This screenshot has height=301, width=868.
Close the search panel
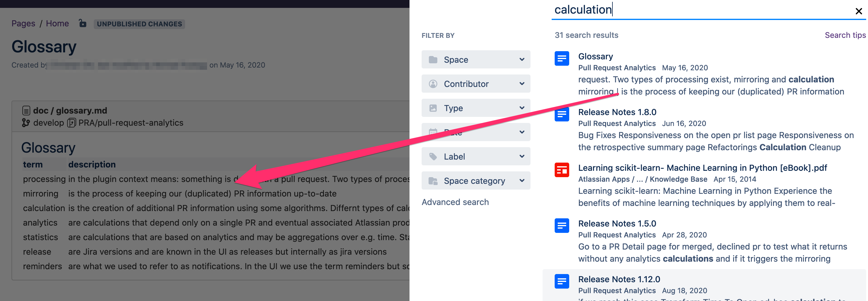click(859, 12)
